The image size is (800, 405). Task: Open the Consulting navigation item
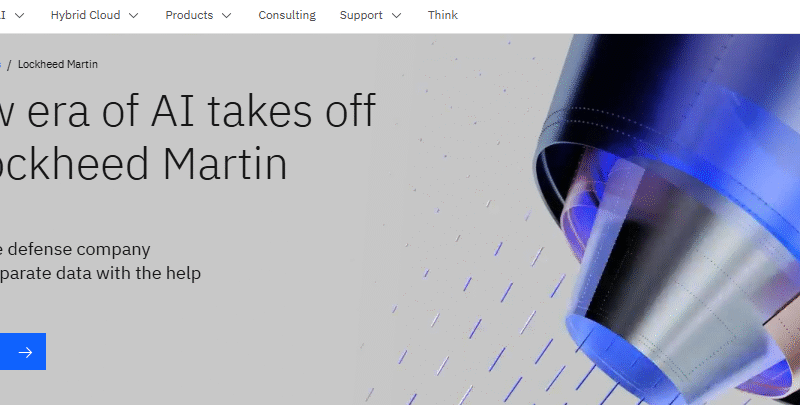pos(287,15)
